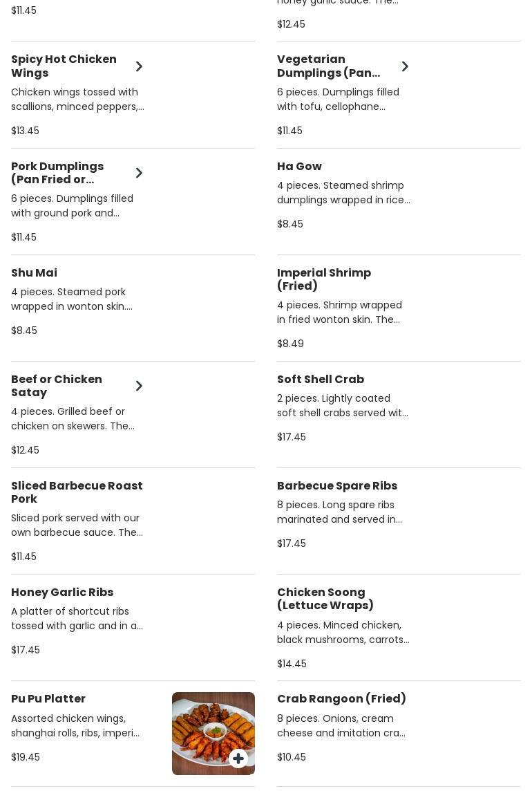Expand Pork Dumplings options chevron
This screenshot has height=791, width=532.
pos(139,173)
